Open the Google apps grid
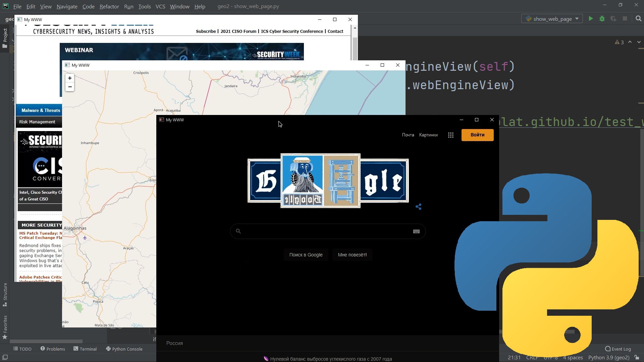644x362 pixels. point(450,135)
